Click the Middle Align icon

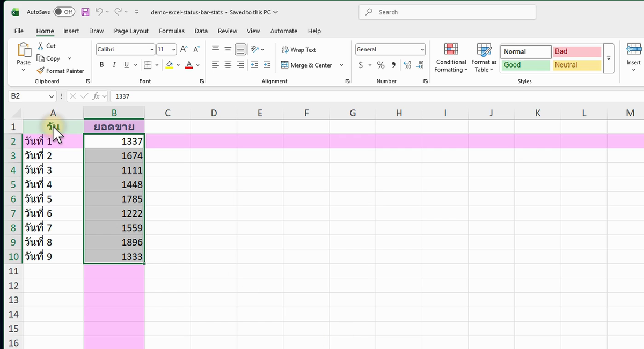point(228,49)
